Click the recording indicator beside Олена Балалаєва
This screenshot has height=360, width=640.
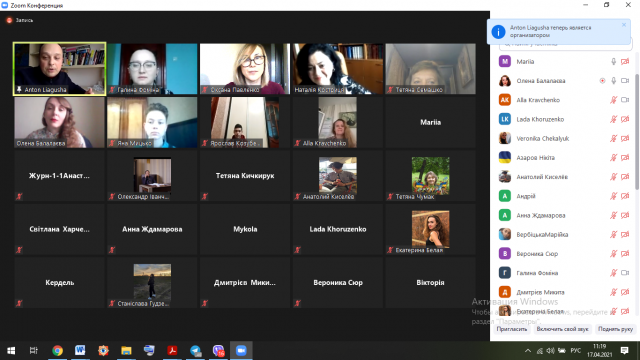click(602, 81)
